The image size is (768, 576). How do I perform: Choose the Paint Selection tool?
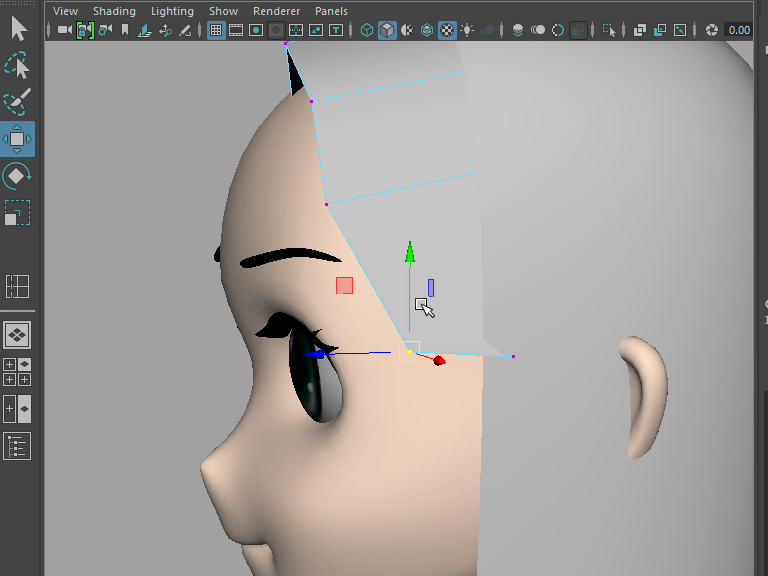point(17,102)
